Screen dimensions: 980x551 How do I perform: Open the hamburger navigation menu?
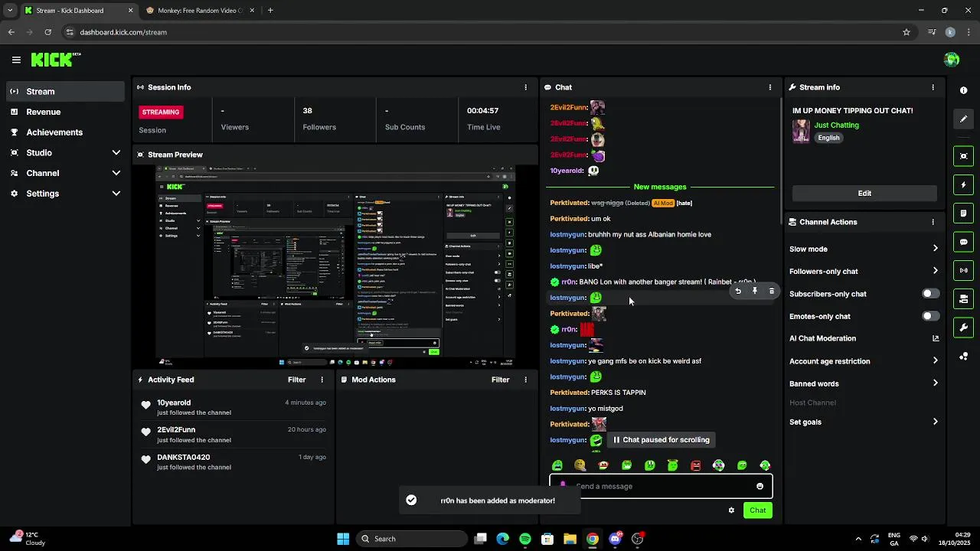(16, 60)
